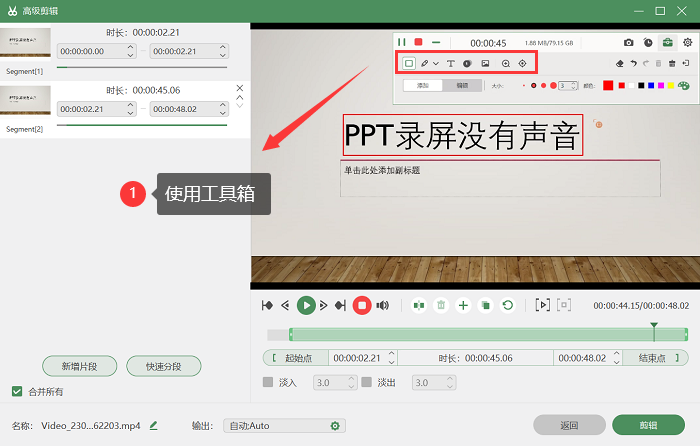Image resolution: width=700 pixels, height=446 pixels.
Task: Jump to the segment end point
Action: pos(340,305)
